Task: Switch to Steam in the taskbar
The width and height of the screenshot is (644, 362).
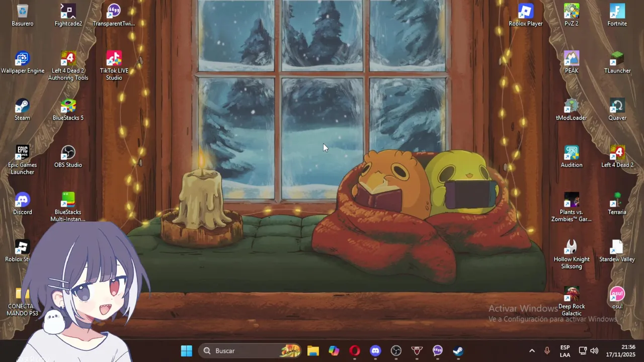Action: click(458, 350)
